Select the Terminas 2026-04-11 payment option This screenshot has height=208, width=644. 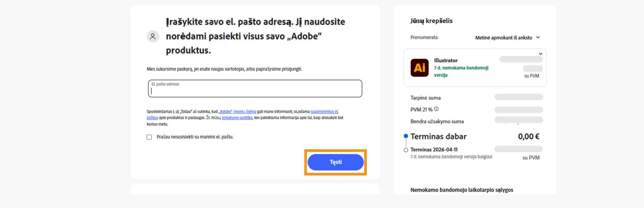(406, 150)
